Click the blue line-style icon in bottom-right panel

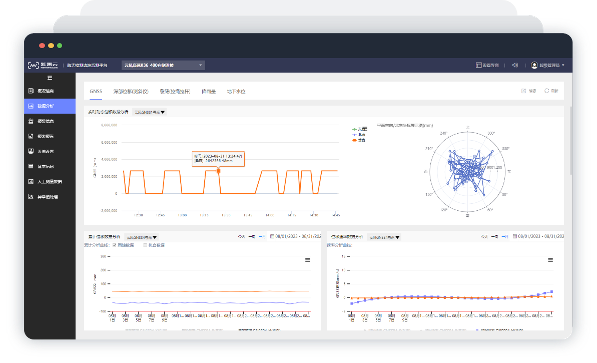[504, 237]
